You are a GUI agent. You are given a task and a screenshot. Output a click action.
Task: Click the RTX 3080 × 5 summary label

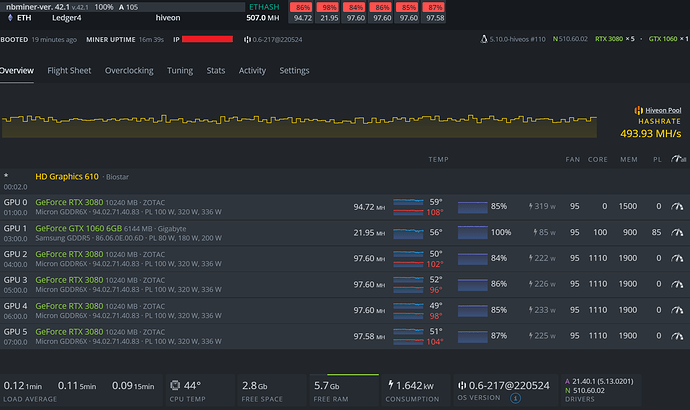coord(615,39)
